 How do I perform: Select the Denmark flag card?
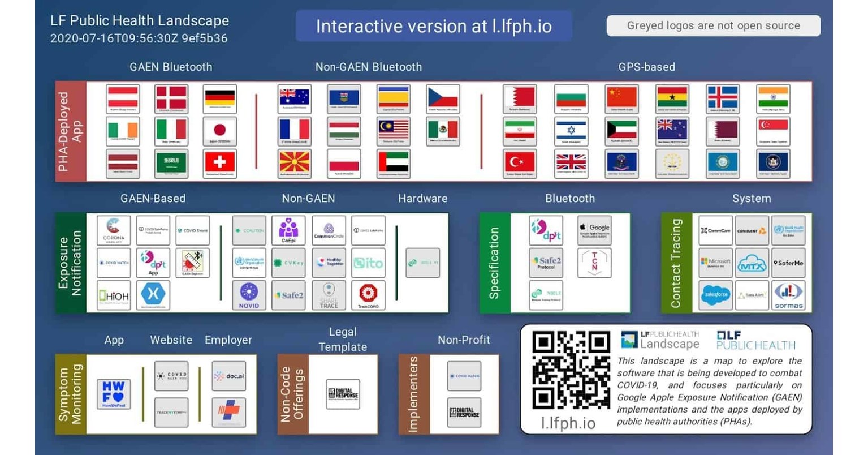171,98
